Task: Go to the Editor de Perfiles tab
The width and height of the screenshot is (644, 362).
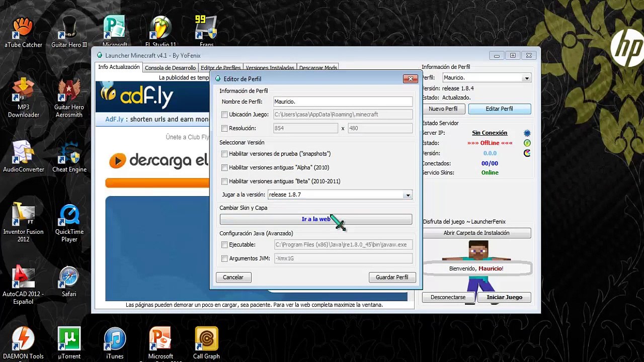Action: click(x=220, y=68)
